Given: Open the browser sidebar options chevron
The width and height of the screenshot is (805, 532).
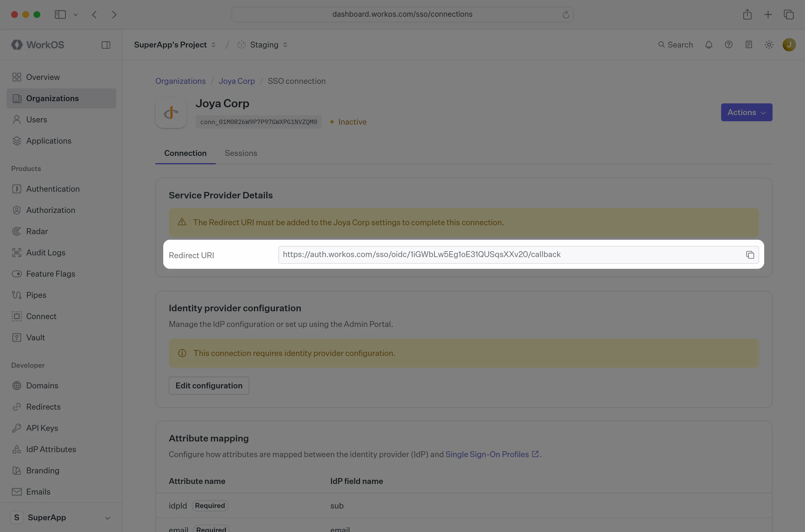Looking at the screenshot, I should pos(76,15).
